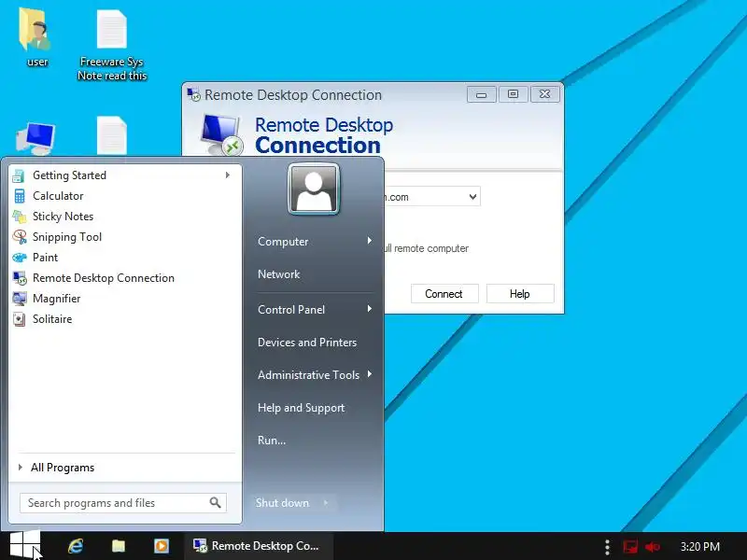Open the computer name dropdown
Viewport: 747px width, 560px height.
[x=472, y=197]
